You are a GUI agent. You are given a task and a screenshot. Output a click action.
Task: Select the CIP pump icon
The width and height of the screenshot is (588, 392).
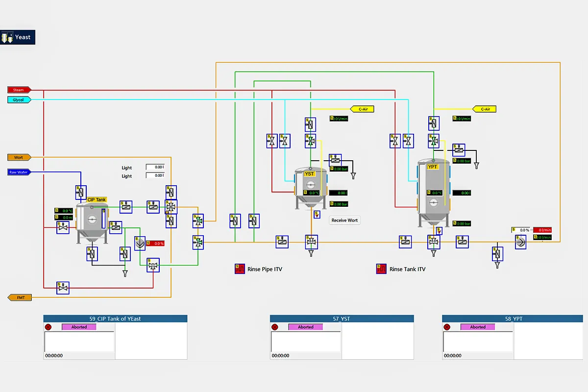[x=140, y=243]
